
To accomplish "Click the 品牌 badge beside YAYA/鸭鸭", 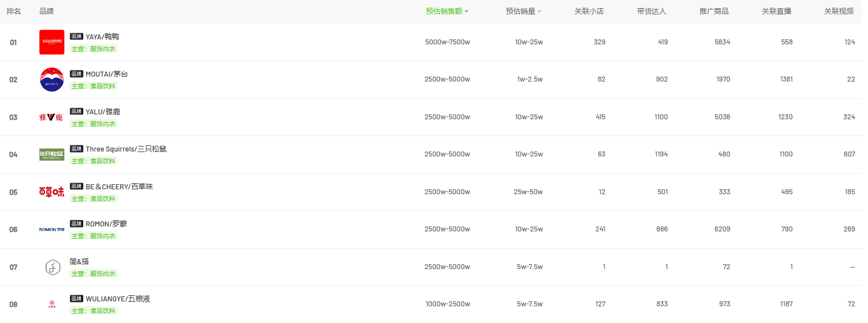I will coord(77,37).
